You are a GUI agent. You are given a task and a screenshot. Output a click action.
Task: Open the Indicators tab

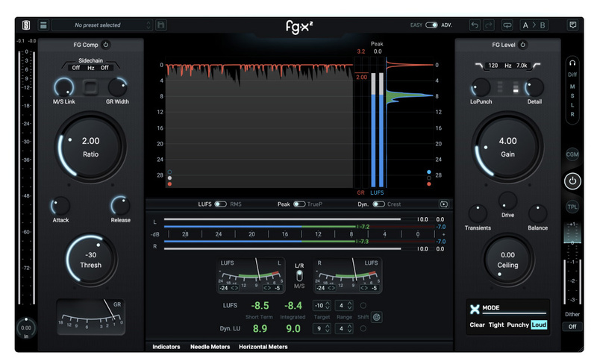click(166, 347)
